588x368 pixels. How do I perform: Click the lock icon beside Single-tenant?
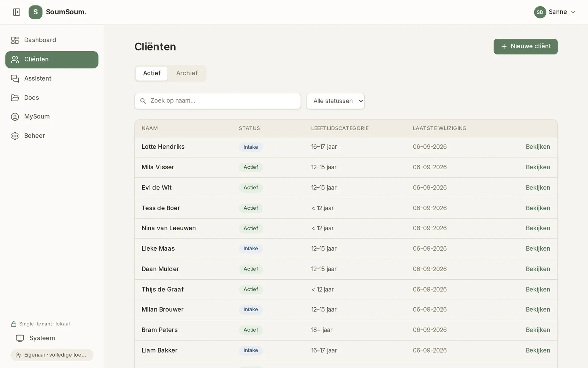14,324
